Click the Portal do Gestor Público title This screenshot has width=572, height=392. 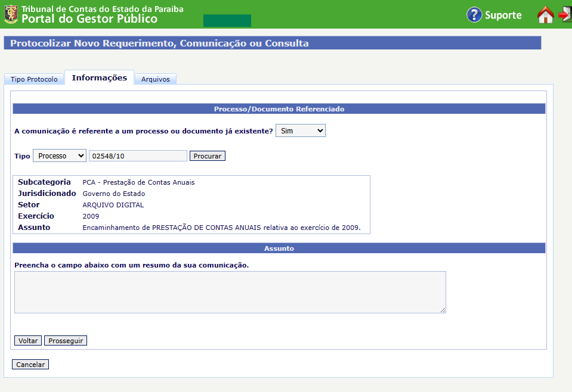89,18
